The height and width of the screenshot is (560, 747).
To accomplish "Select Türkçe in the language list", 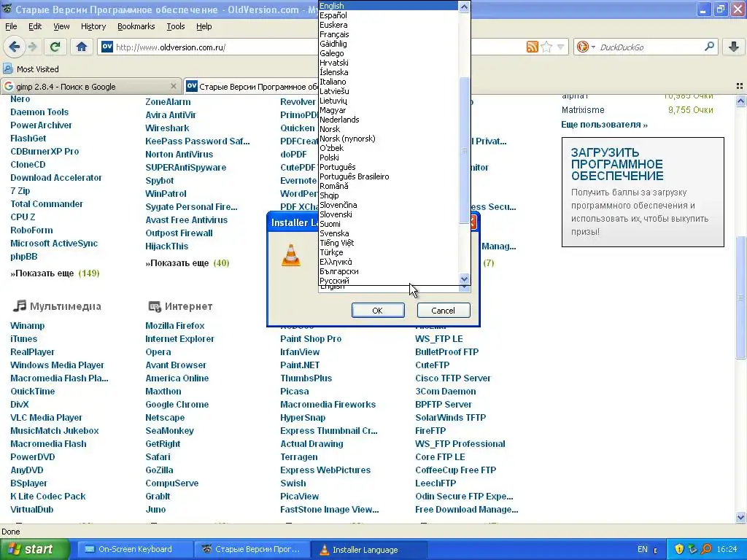I will 388,252.
